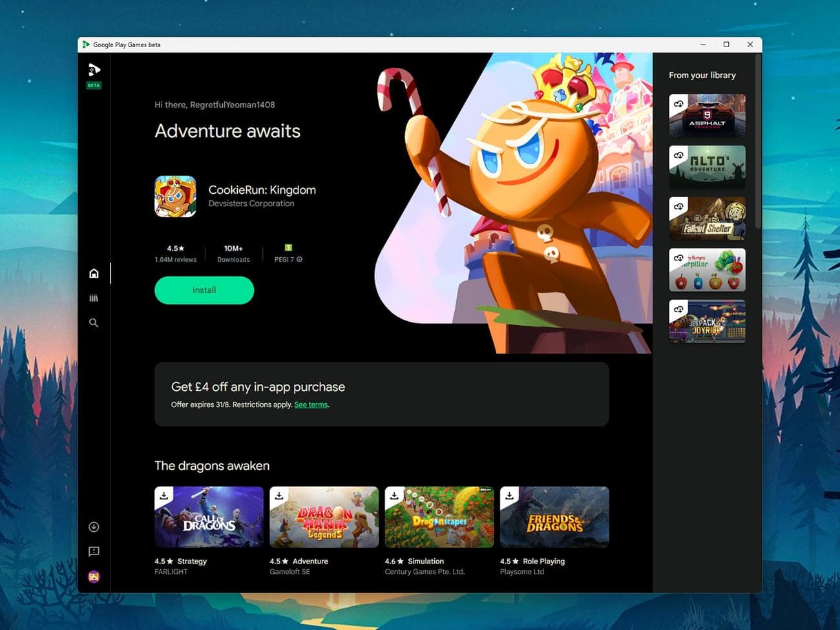The image size is (840, 630).
Task: Open the Hungry Caterpillar library card
Action: [x=707, y=269]
